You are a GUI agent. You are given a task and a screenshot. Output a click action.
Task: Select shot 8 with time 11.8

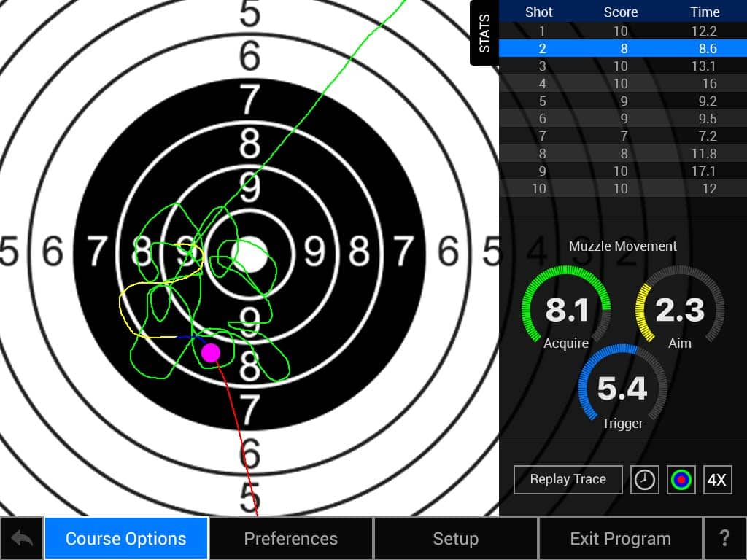(623, 154)
